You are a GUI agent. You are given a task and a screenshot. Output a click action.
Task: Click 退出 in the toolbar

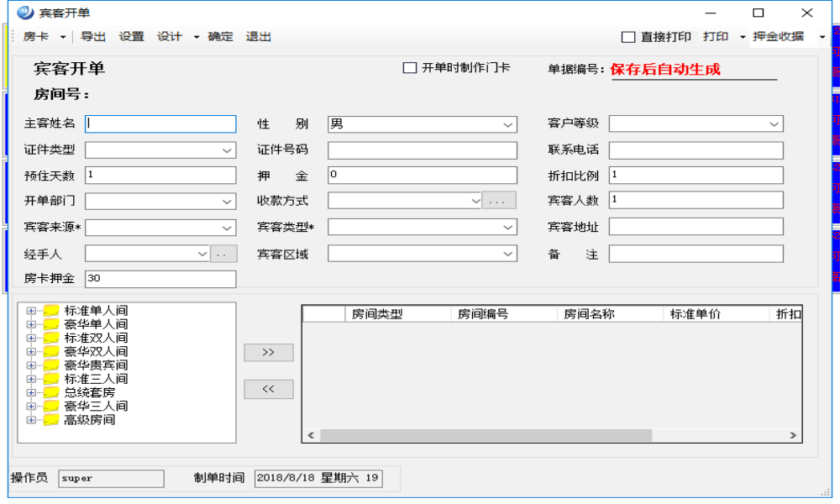258,37
